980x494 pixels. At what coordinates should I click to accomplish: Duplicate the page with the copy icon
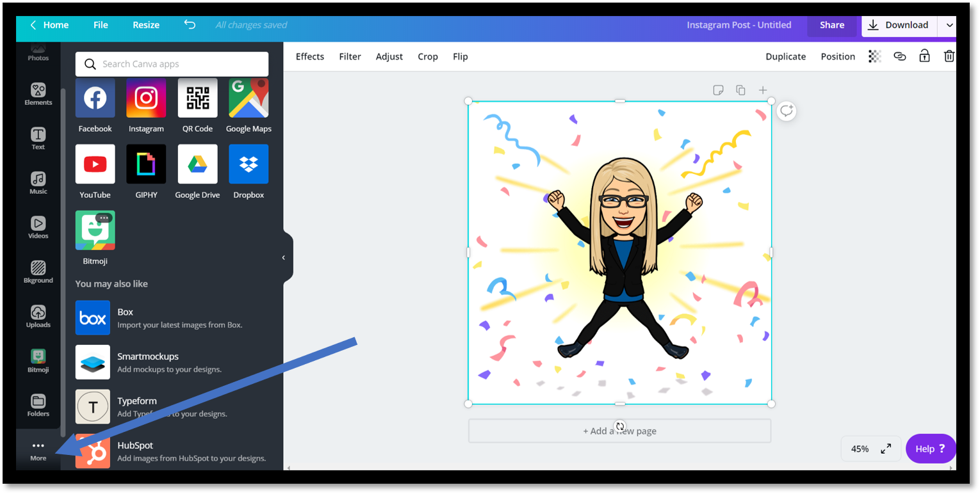click(x=740, y=90)
